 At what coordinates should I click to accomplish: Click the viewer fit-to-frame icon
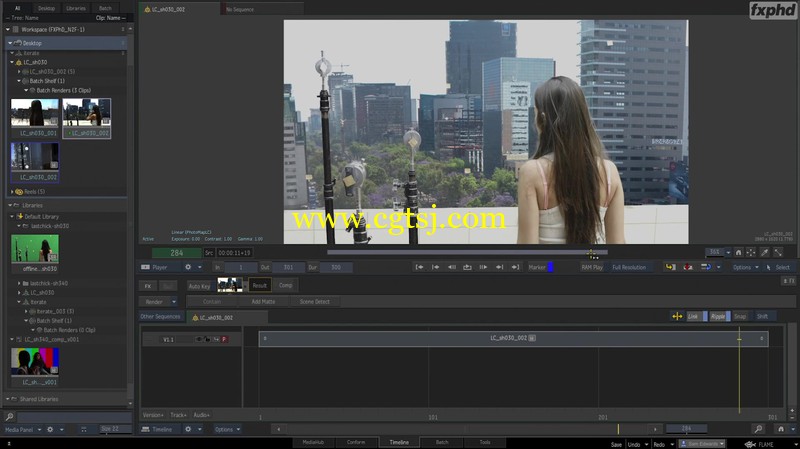[x=751, y=252]
